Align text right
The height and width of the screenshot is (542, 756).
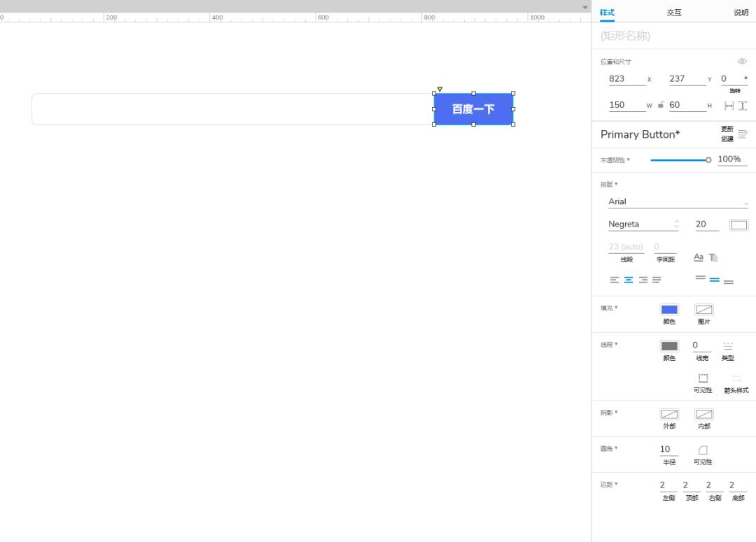pyautogui.click(x=643, y=280)
